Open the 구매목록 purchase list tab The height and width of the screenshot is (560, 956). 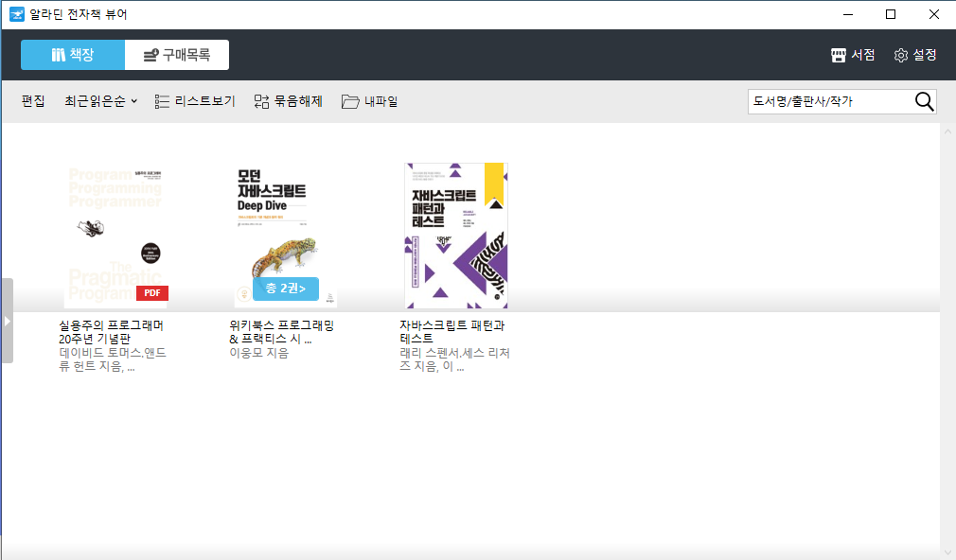point(177,55)
